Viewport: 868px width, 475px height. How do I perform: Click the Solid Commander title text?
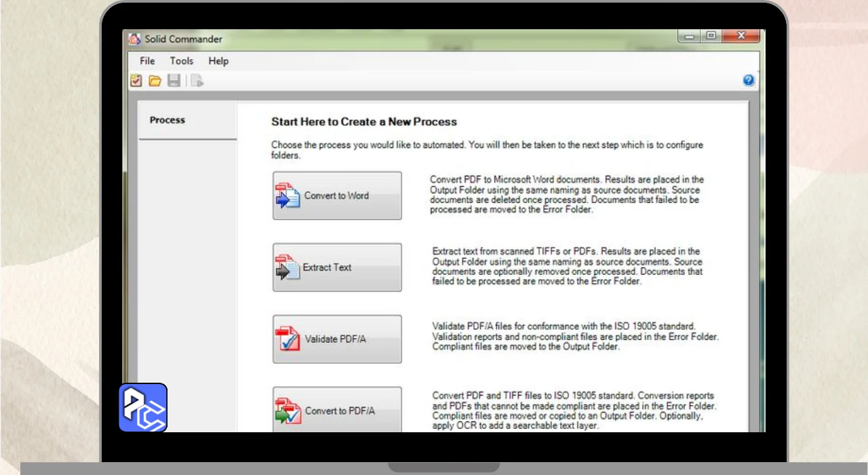coord(184,39)
